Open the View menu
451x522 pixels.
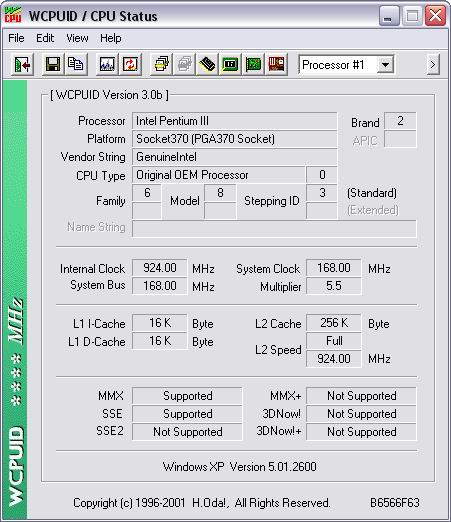click(x=77, y=38)
